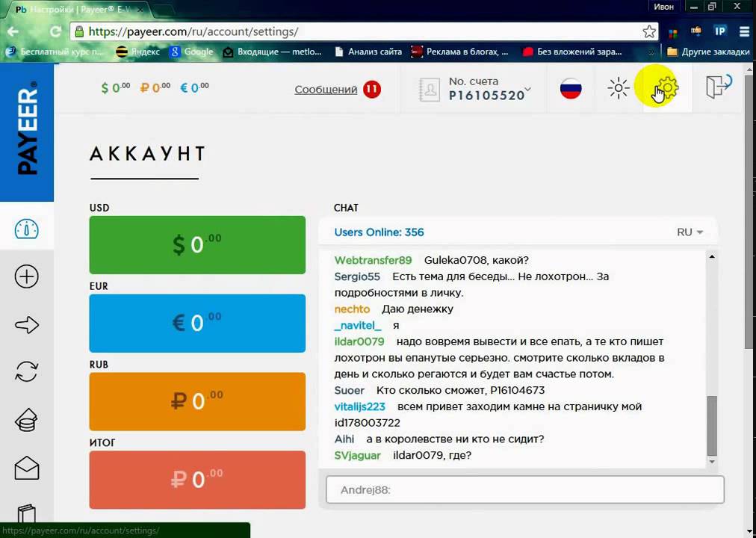Click the chat scrollbar thumb

tap(712, 426)
